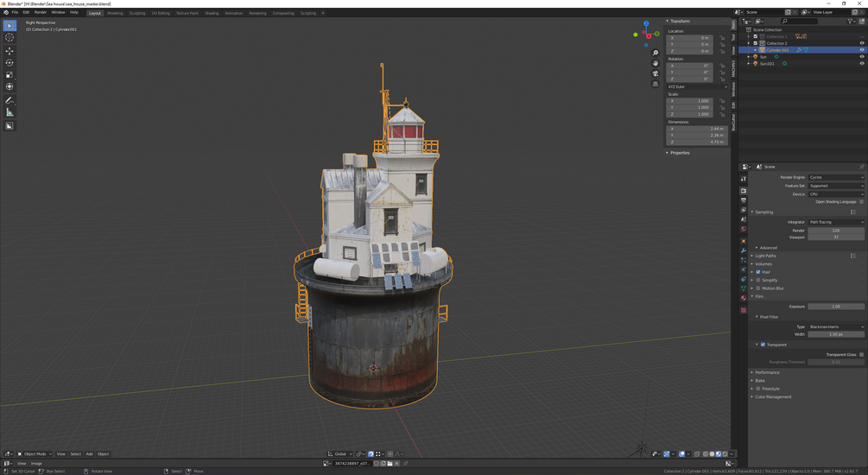
Task: Enable the Motion Blur checkbox
Action: point(758,288)
